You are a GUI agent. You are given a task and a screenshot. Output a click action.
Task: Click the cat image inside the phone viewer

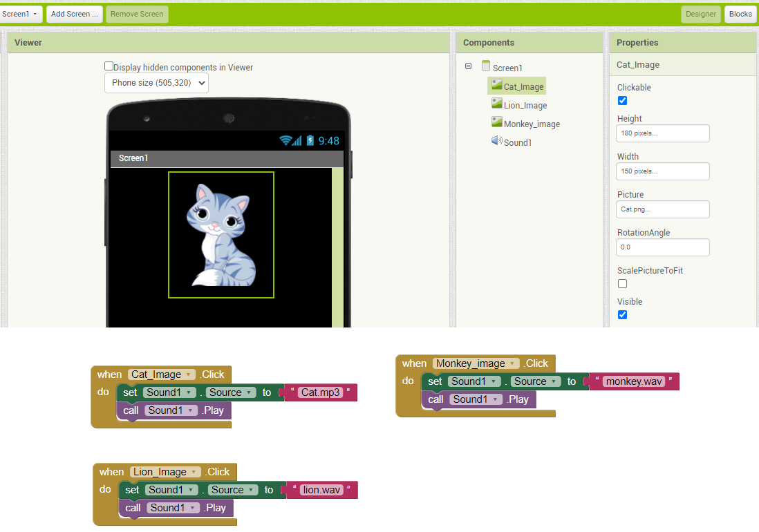[221, 235]
